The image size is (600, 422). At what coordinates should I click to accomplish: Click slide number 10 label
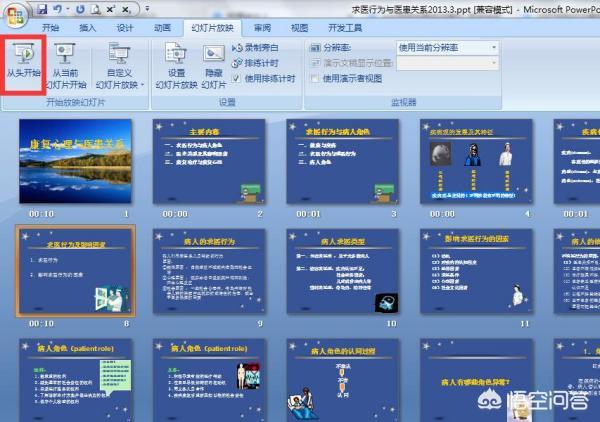click(391, 324)
